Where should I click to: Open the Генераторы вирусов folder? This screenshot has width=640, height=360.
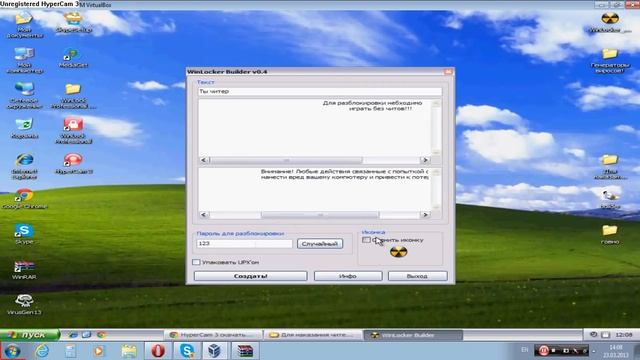pos(610,60)
